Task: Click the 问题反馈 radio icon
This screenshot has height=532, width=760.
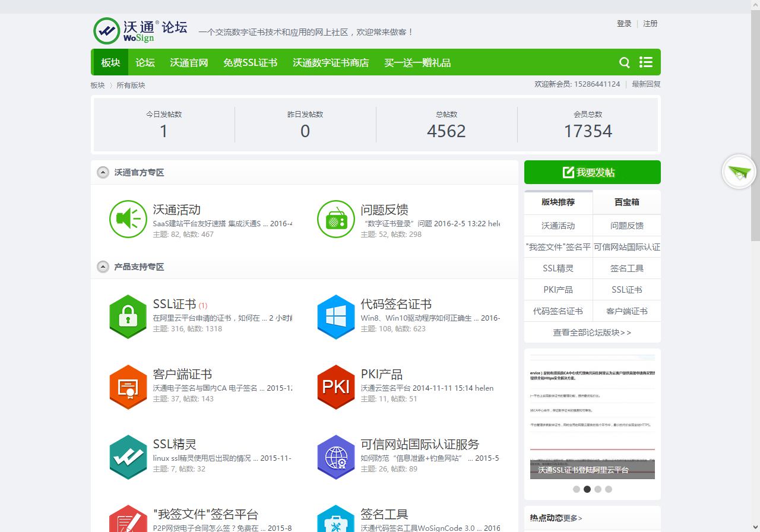Action: pos(336,219)
